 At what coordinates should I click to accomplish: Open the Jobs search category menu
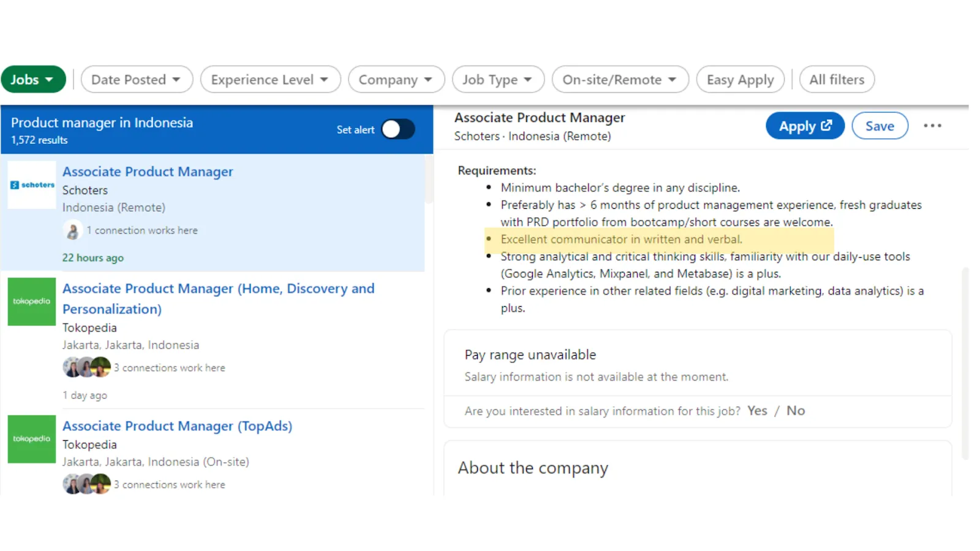click(x=32, y=80)
